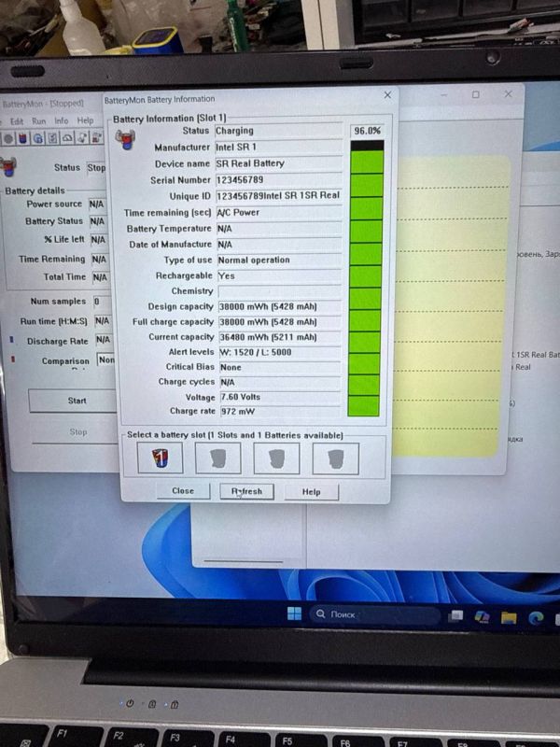The height and width of the screenshot is (747, 560).
Task: Click the Unique ID field value
Action: 279,196
